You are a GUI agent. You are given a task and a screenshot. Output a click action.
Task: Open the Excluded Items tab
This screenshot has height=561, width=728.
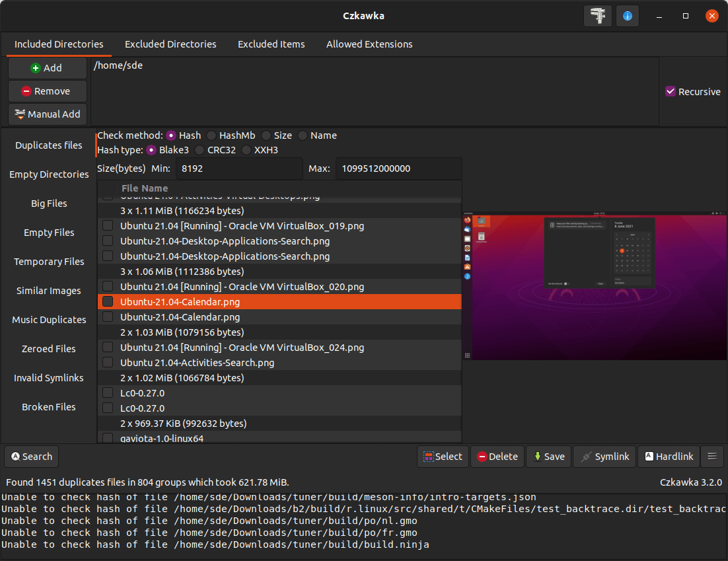tap(271, 44)
